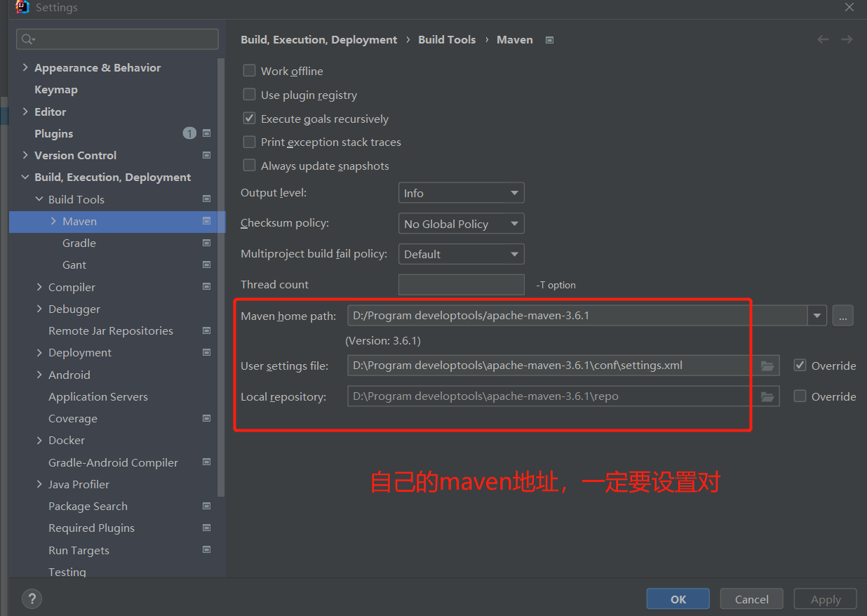Expand the Version Control section
This screenshot has width=867, height=616.
tap(25, 155)
